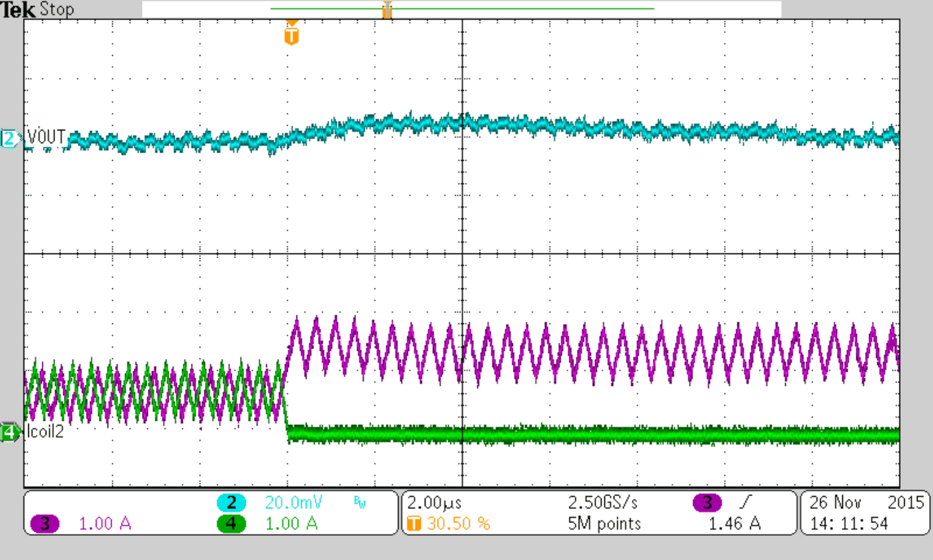The image size is (933, 560).
Task: Click the 2.50GS/s sample rate readout
Action: 604,503
